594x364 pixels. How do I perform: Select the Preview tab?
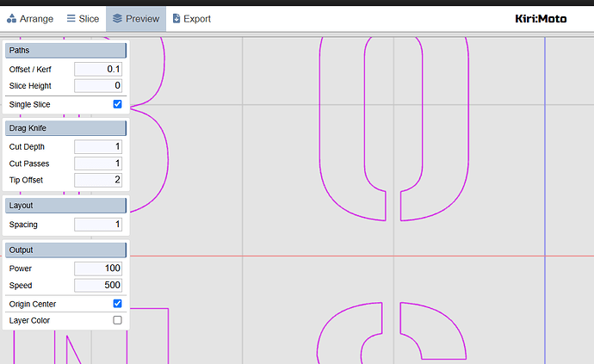coord(136,19)
